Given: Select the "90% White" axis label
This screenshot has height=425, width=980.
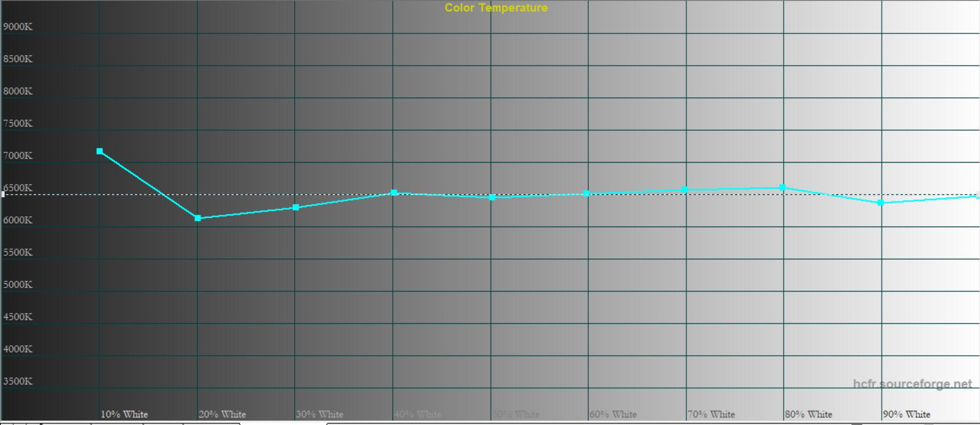Looking at the screenshot, I should [x=907, y=414].
